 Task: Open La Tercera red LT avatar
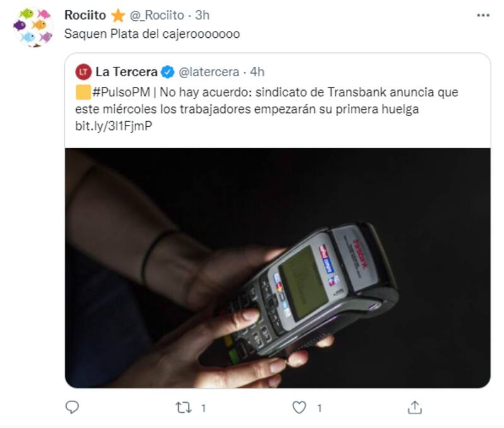click(84, 72)
